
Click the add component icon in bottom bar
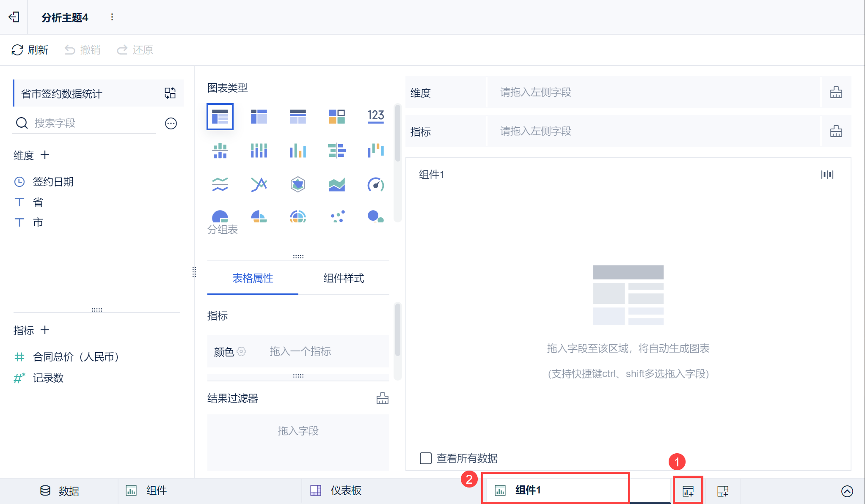(x=688, y=491)
